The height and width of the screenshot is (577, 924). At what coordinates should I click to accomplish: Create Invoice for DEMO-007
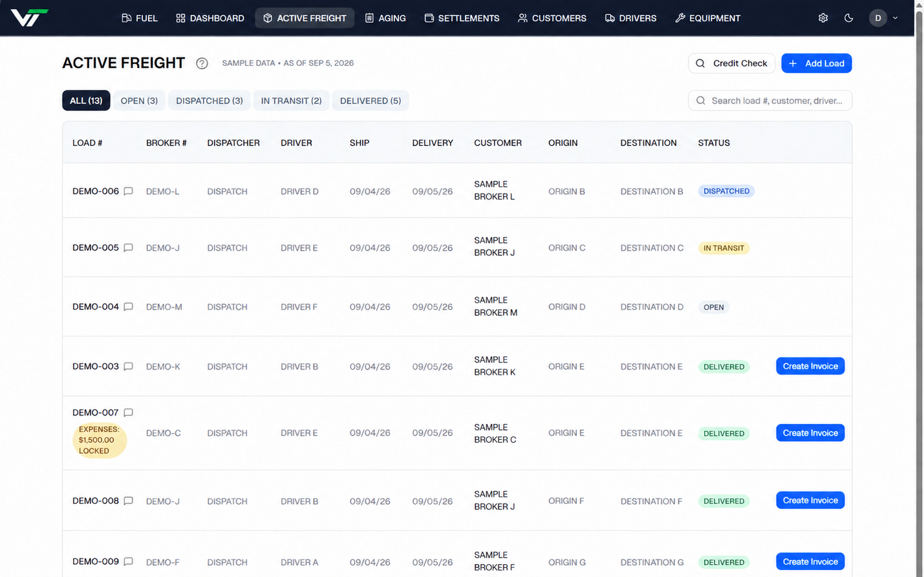pyautogui.click(x=810, y=433)
